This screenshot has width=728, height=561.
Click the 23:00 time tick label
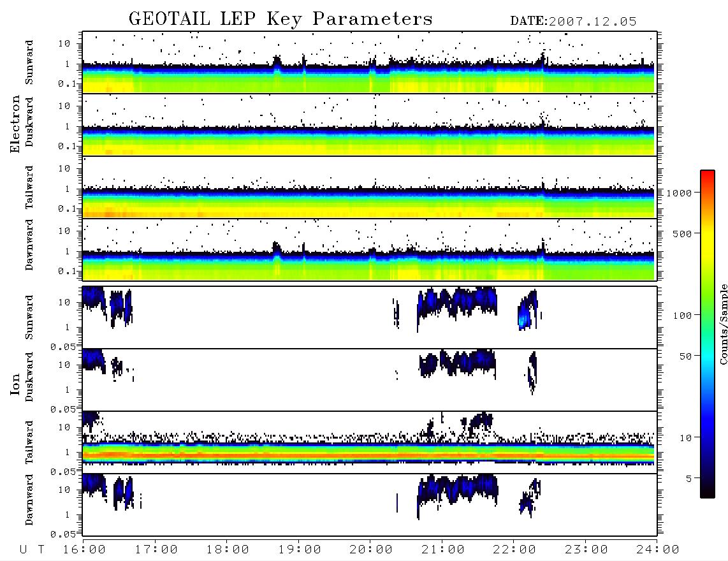586,550
